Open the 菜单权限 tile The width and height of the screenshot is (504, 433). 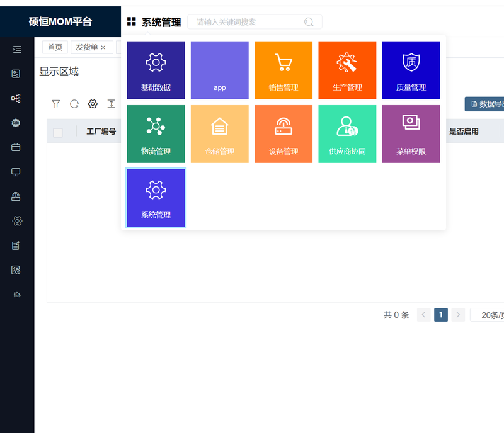[411, 134]
